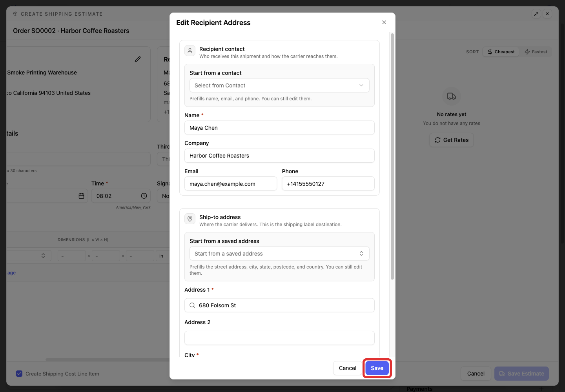
Task: Open the Select from Contact dropdown
Action: pos(279,85)
